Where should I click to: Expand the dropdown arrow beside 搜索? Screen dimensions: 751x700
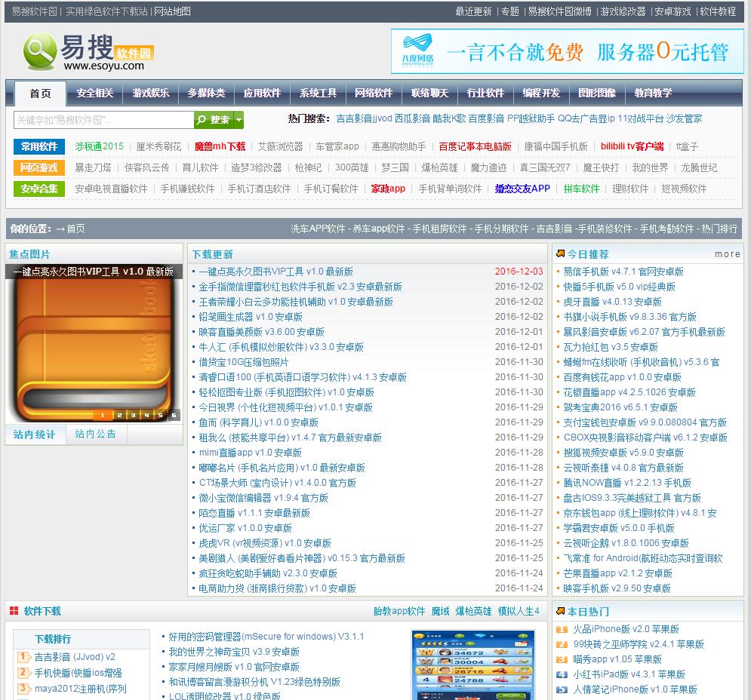[x=239, y=120]
